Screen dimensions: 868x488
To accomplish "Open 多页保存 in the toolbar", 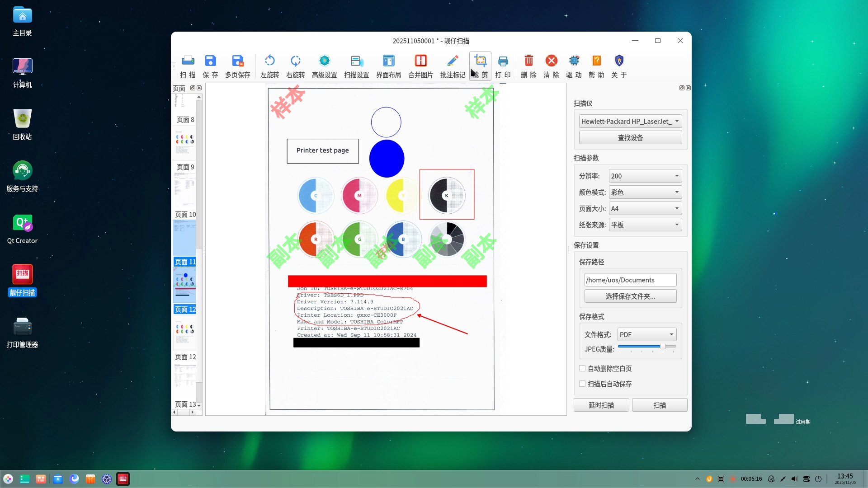I will [238, 66].
